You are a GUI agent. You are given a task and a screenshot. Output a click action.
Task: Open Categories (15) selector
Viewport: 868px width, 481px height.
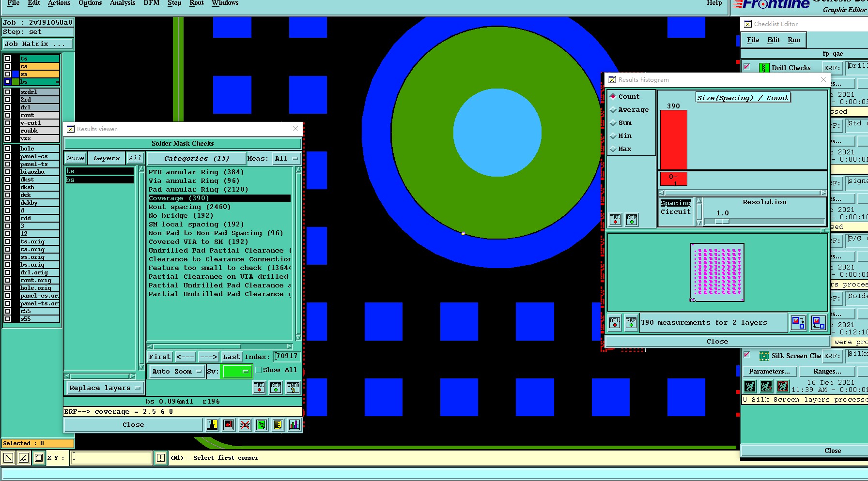[x=196, y=159]
